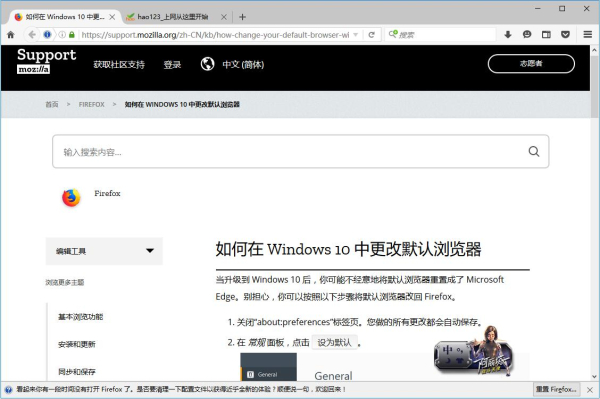Click the search engine icon in search bar
The image size is (600, 399).
[x=393, y=34]
